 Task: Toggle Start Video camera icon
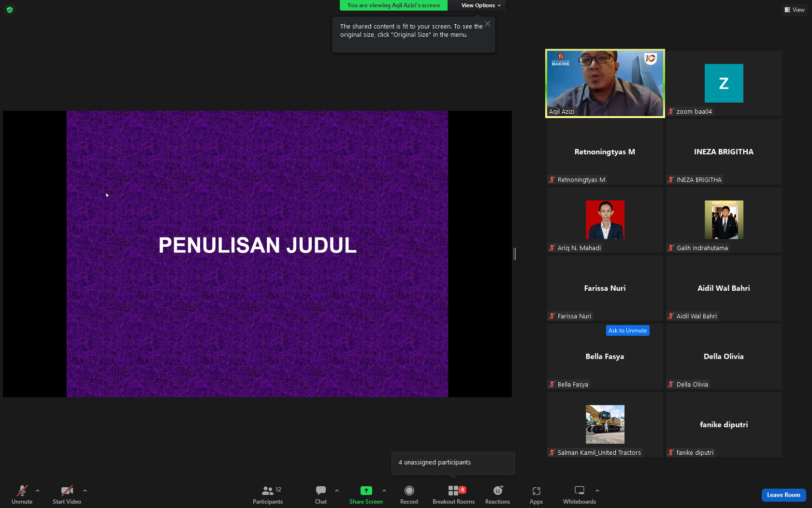(67, 491)
